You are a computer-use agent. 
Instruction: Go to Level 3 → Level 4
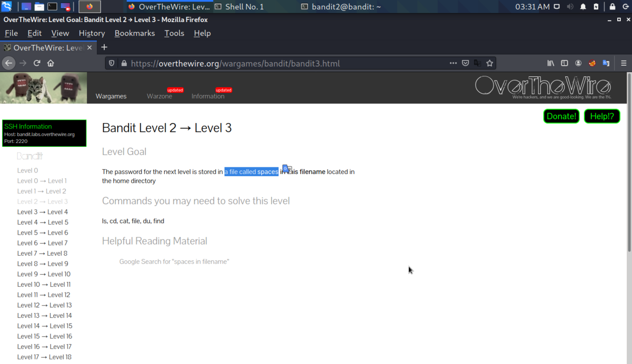click(43, 212)
